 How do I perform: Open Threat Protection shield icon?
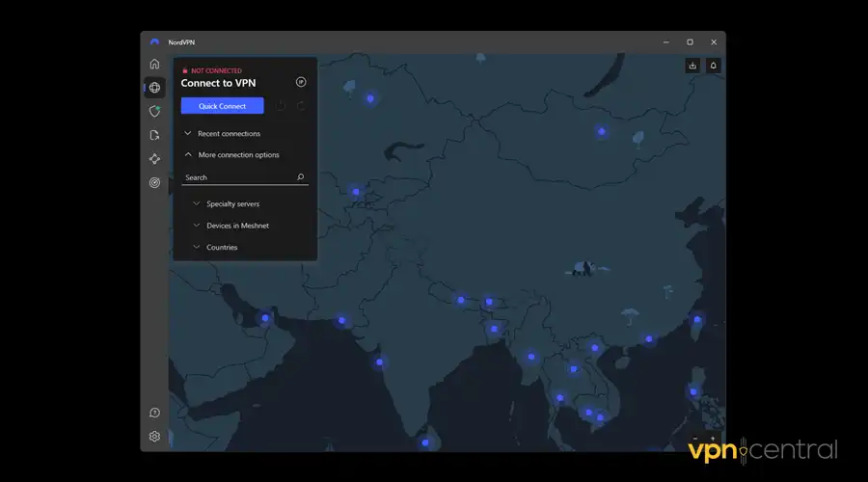coord(154,111)
